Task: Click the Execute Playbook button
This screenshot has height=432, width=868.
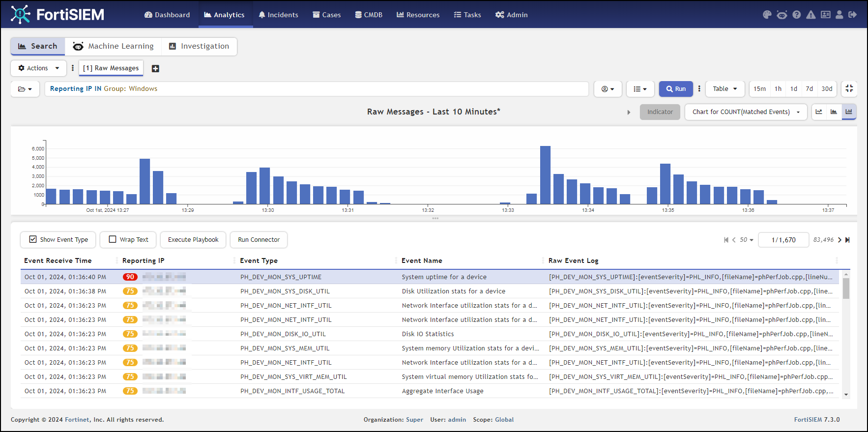Action: coord(193,240)
